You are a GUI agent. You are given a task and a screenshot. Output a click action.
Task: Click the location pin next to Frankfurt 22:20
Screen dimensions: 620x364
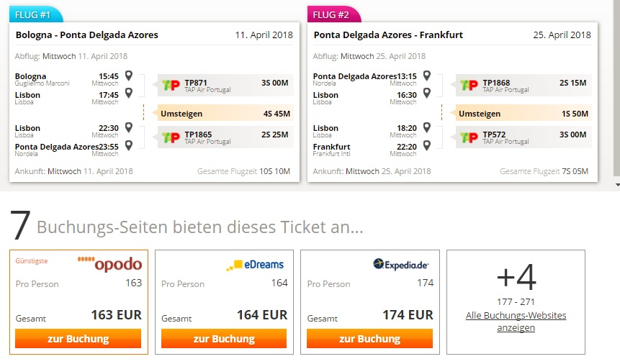point(426,145)
